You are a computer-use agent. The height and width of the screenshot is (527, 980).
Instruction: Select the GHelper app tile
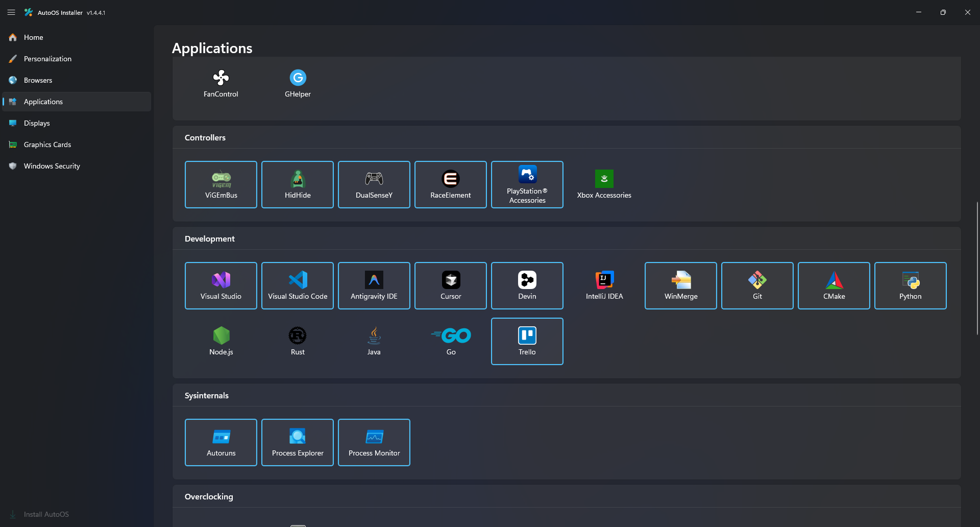tap(298, 84)
